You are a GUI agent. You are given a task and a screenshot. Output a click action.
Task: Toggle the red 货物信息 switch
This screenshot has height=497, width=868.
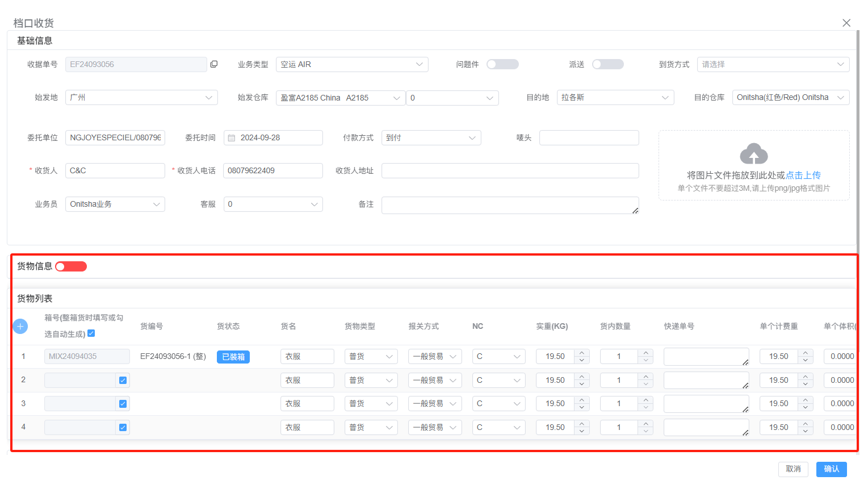coord(71,266)
